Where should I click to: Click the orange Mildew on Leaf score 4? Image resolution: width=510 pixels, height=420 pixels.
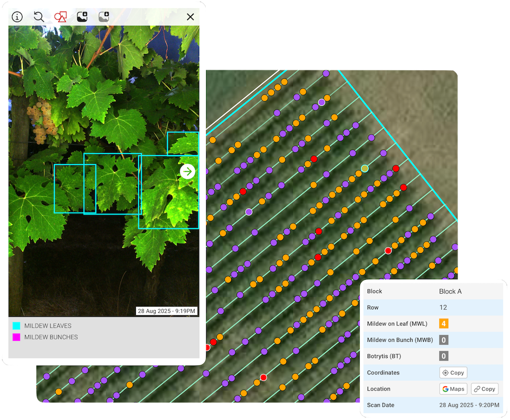click(443, 324)
